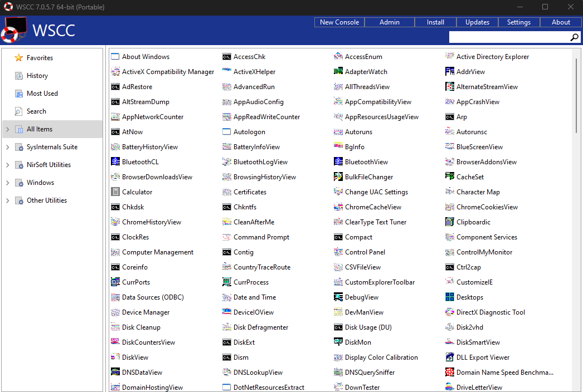The image size is (583, 392).
Task: Click the vertical scrollbar thumb
Action: [576, 95]
